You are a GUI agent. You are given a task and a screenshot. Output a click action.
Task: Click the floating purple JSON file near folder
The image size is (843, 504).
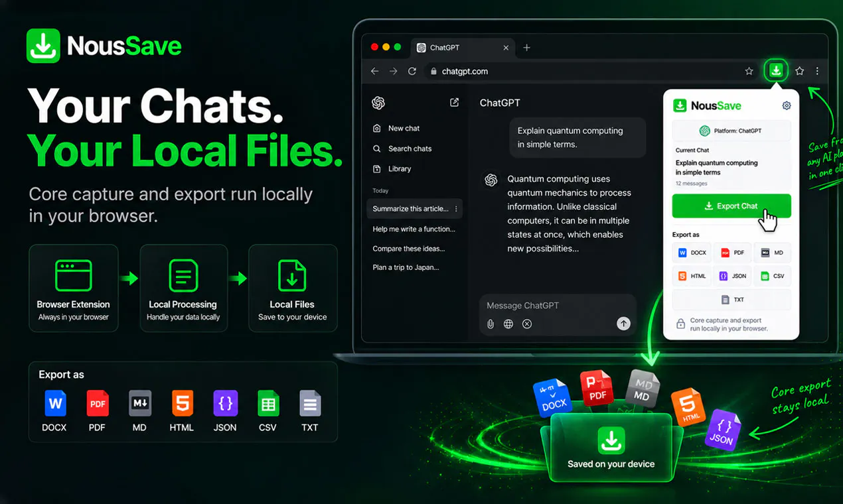pyautogui.click(x=722, y=430)
